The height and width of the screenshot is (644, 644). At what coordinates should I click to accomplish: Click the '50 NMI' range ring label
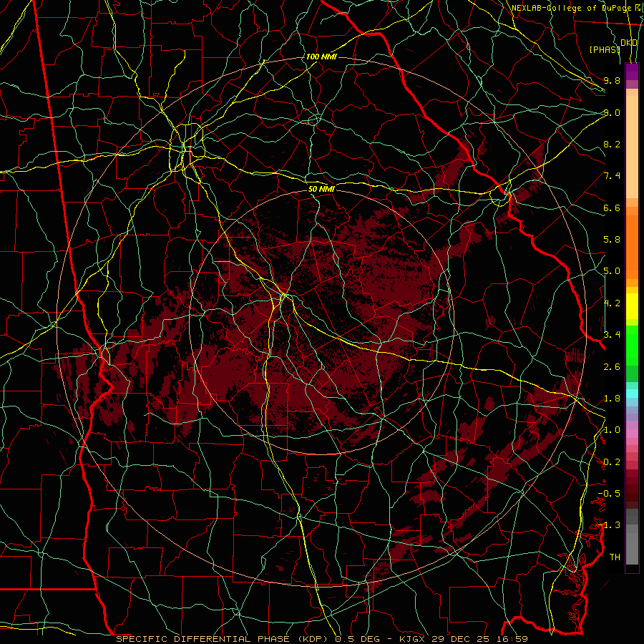click(321, 189)
